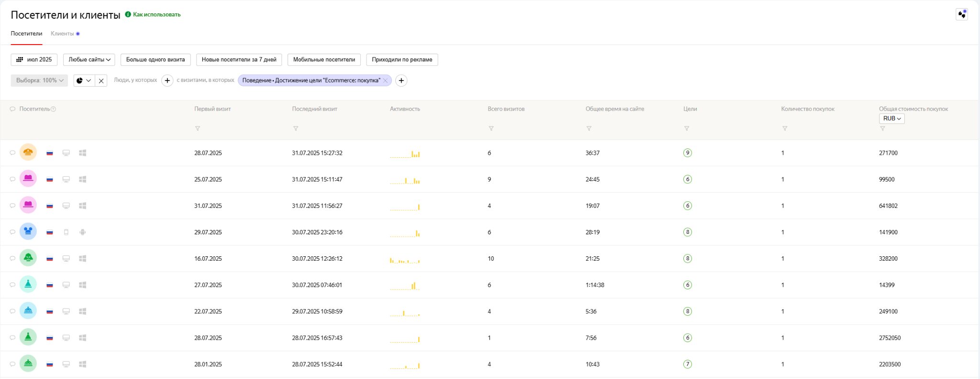The height and width of the screenshot is (379, 980).
Task: Click the help icon next to Посетитель
Action: [53, 109]
